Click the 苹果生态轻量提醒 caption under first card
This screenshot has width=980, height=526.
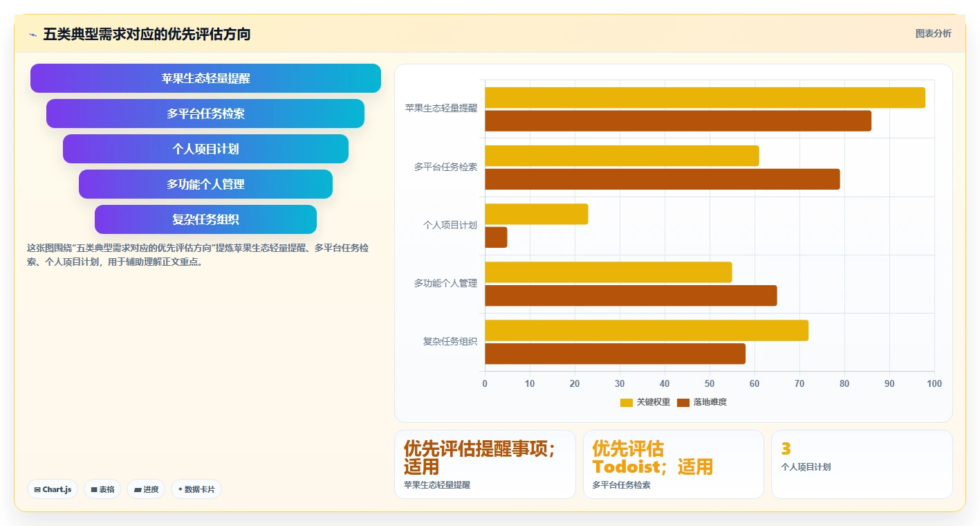437,485
